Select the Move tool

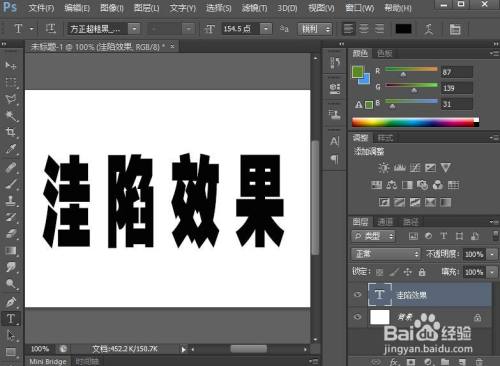coord(11,65)
